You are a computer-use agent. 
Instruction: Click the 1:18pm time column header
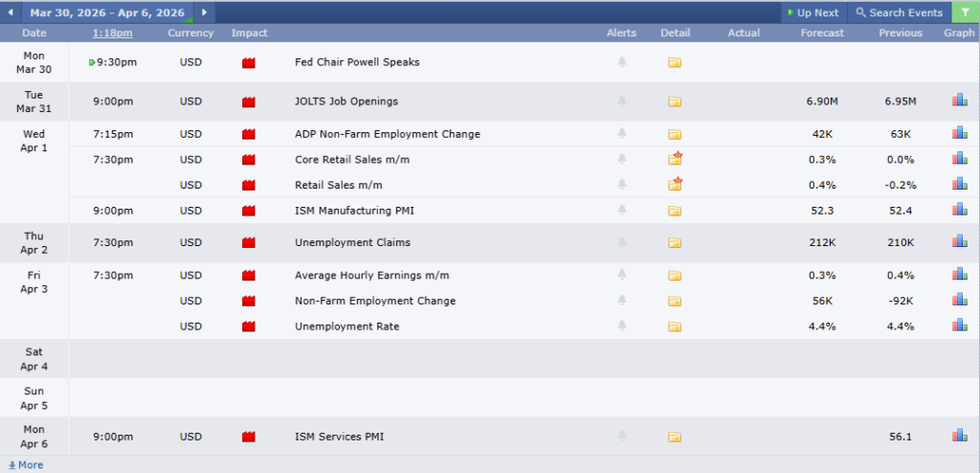click(x=112, y=33)
